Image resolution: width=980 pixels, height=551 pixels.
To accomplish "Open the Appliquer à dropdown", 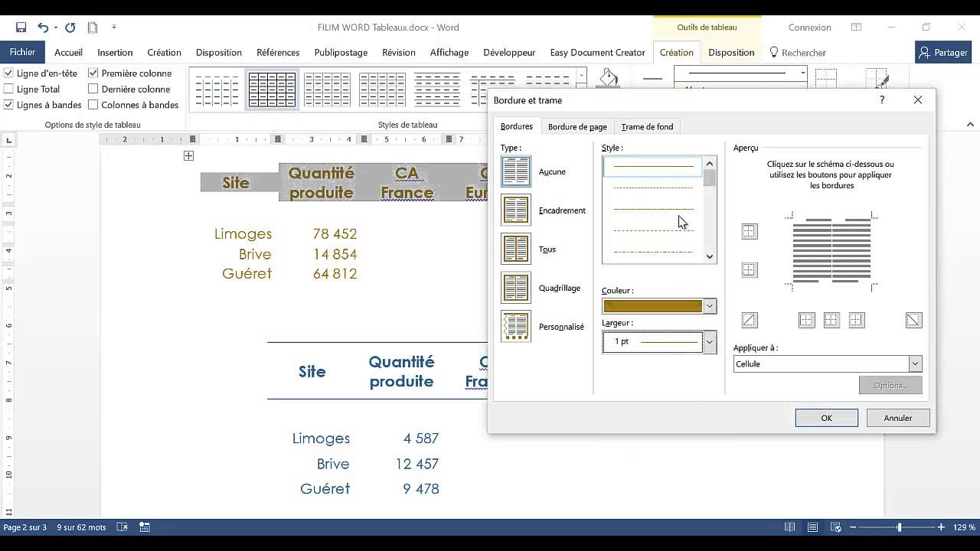I will pyautogui.click(x=914, y=364).
